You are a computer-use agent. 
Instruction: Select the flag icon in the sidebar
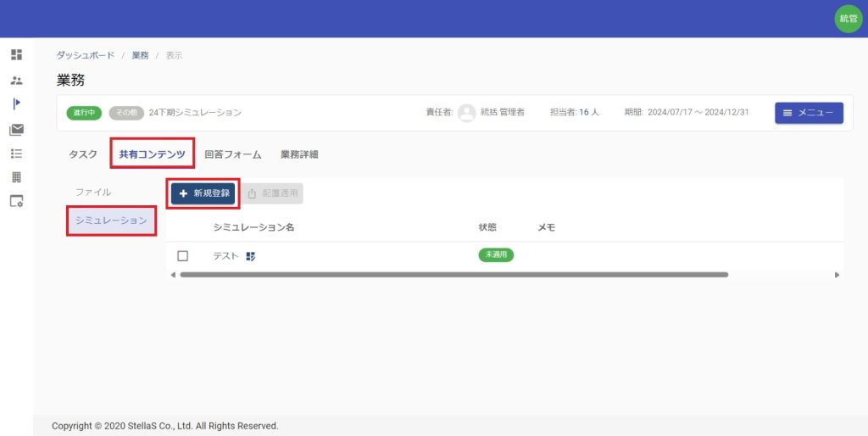[x=16, y=103]
